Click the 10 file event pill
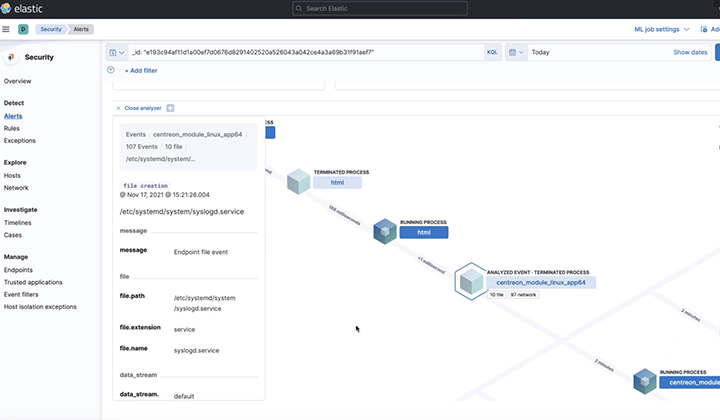The width and height of the screenshot is (720, 420). click(496, 295)
